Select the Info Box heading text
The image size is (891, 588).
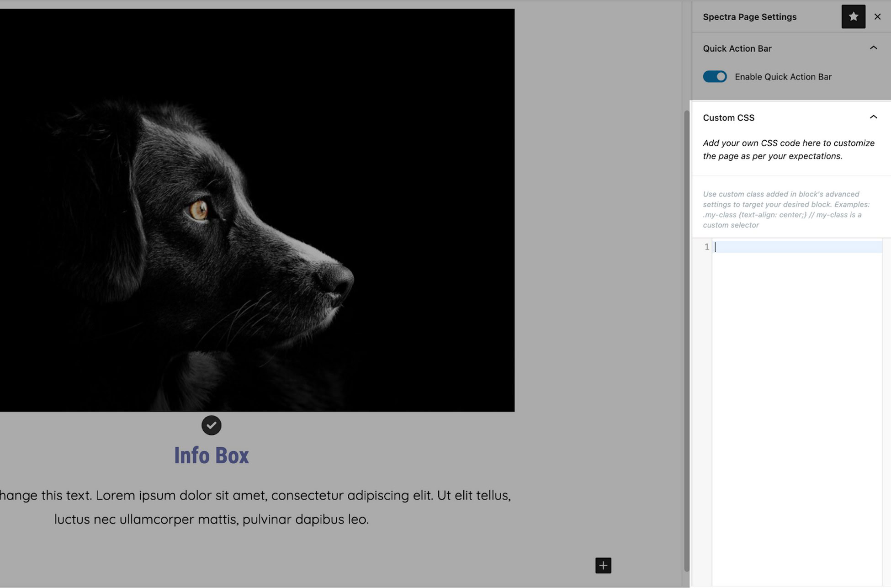pyautogui.click(x=211, y=455)
